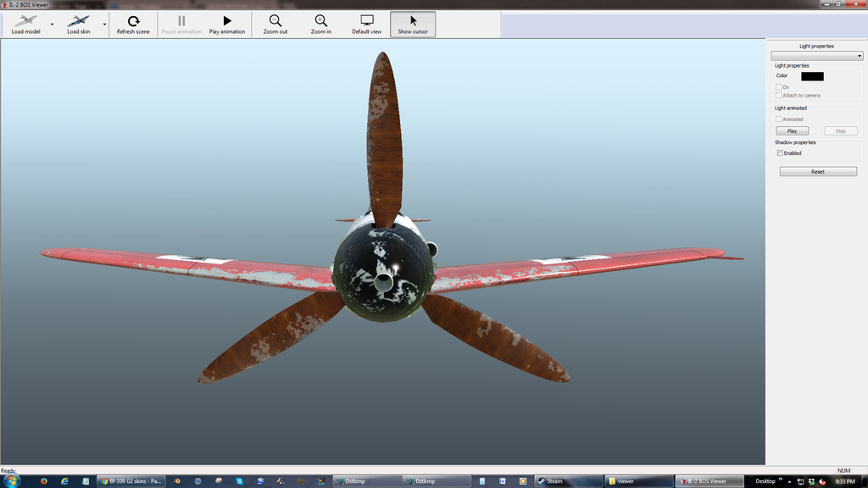Expand the Load model dropdown arrow
Viewport: 868px width, 488px height.
pyautogui.click(x=52, y=25)
